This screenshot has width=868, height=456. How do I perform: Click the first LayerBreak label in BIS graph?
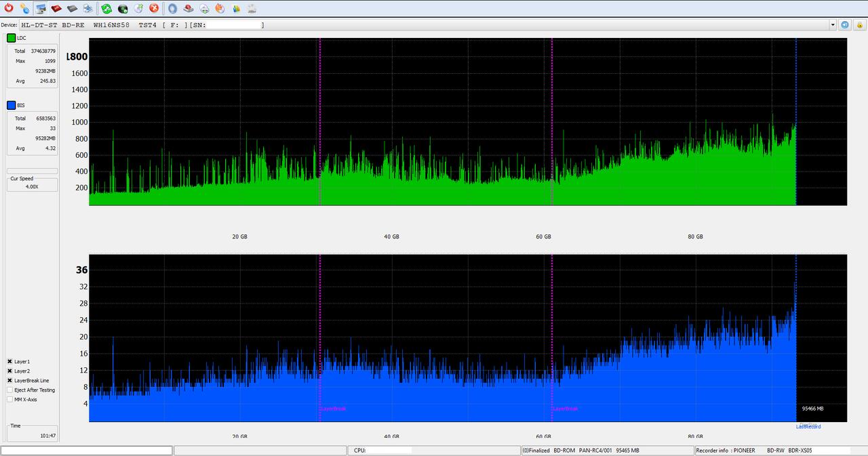click(334, 409)
